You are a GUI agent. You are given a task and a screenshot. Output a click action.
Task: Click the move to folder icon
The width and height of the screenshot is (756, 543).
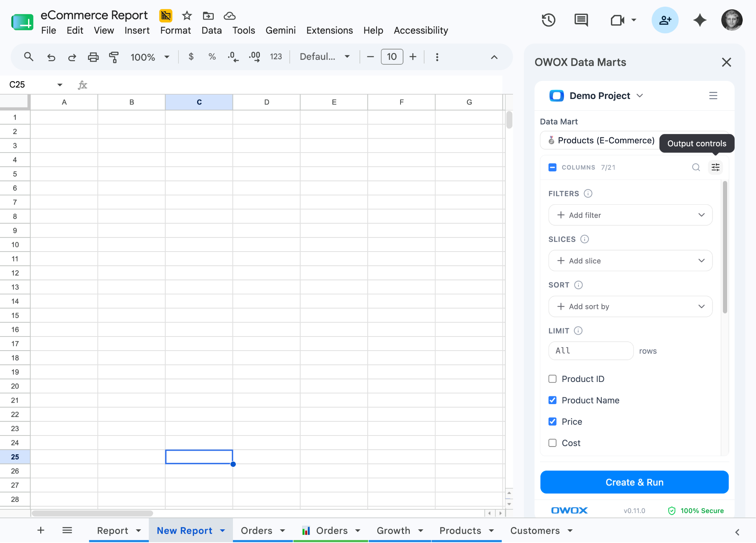[208, 16]
